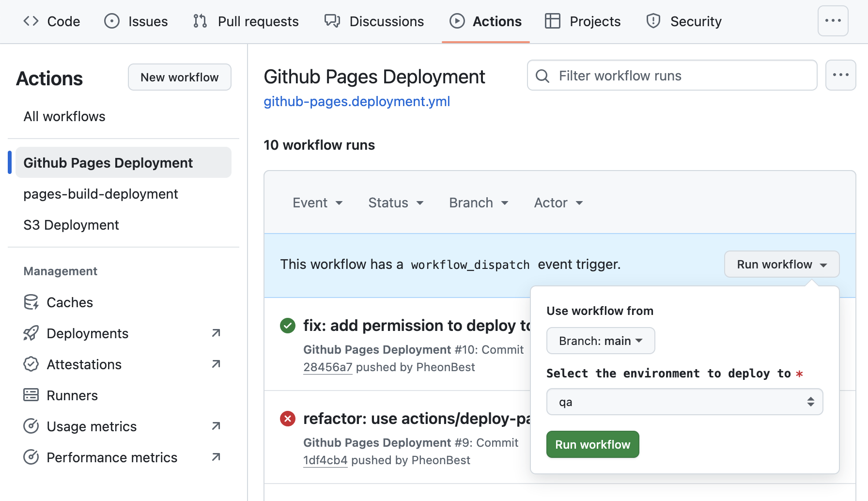Select All workflows in sidebar
The image size is (868, 501).
[x=64, y=116]
